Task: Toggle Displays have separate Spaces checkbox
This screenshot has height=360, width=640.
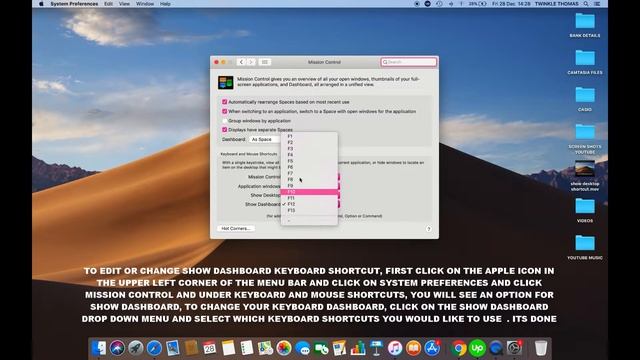Action: [224, 129]
